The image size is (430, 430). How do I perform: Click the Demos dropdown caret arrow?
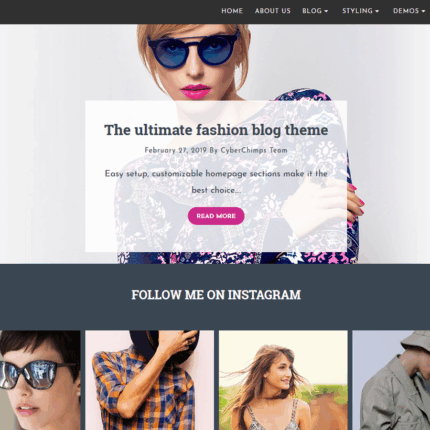(423, 11)
